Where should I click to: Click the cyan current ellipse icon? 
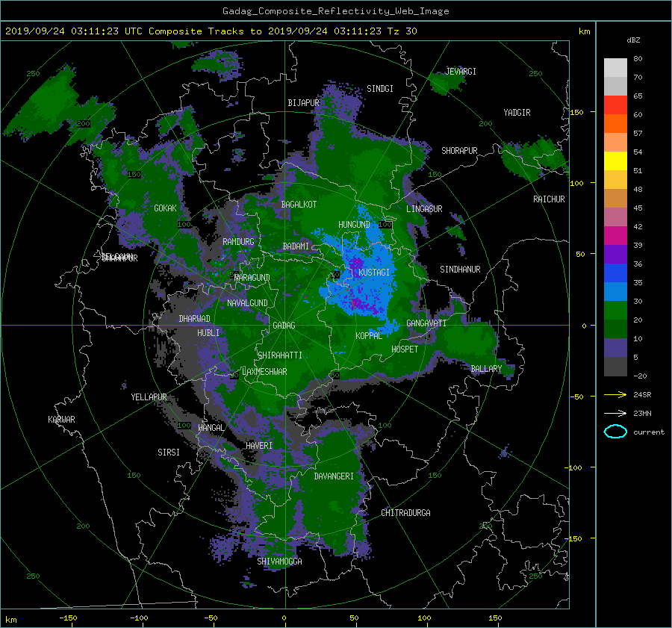(x=615, y=432)
